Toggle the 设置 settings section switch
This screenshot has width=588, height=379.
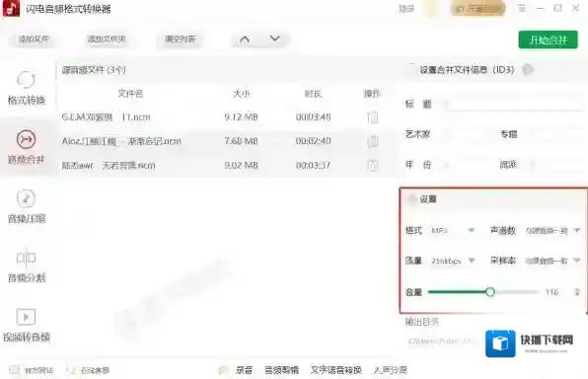coord(412,199)
